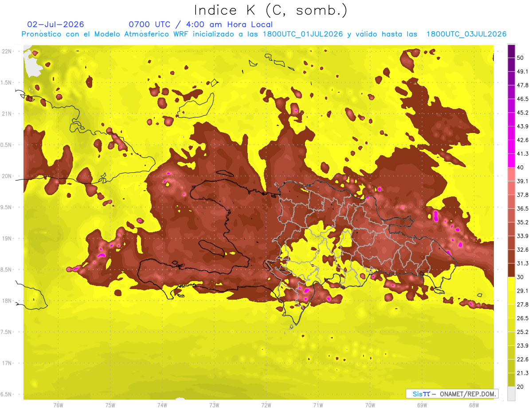The image size is (532, 411).
Task: Click the '75W' longitude label
Action: click(110, 405)
